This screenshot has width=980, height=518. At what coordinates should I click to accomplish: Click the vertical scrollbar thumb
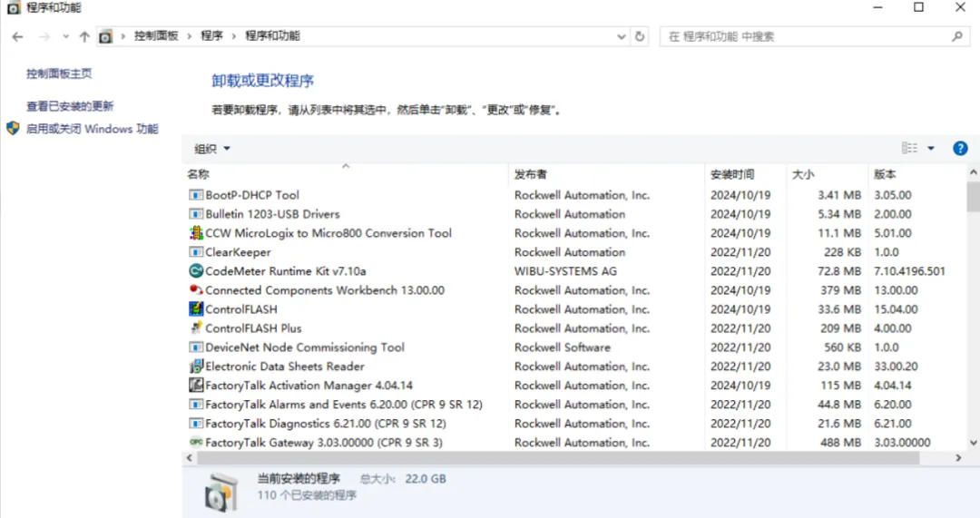(973, 197)
